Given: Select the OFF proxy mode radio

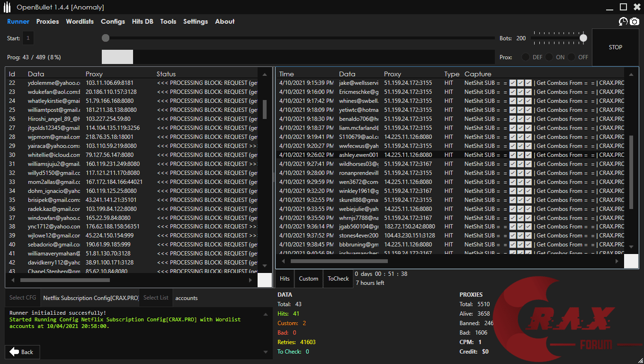Looking at the screenshot, I should [x=572, y=57].
